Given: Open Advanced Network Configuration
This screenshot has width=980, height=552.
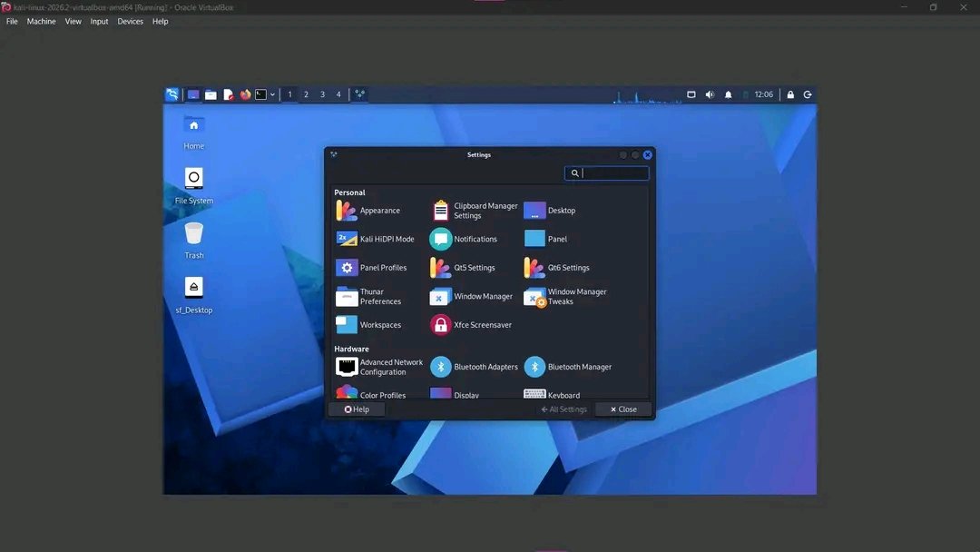Looking at the screenshot, I should (379, 367).
